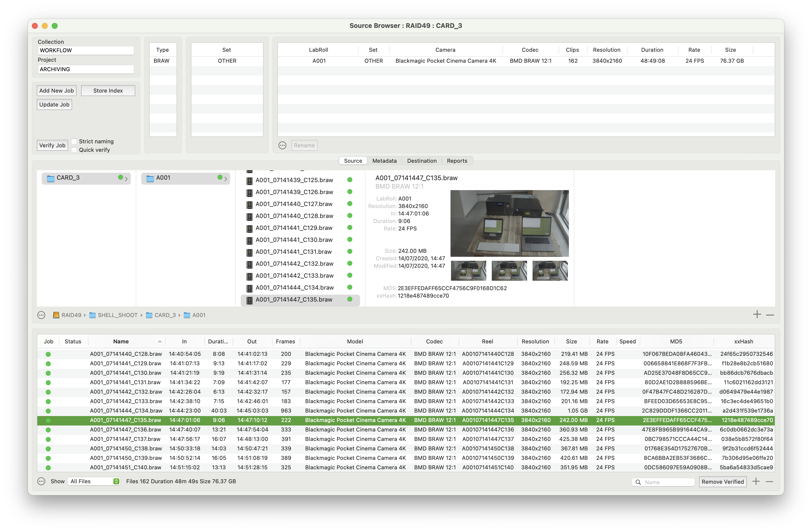Select A001_07141442_C133.braw in the file browser
812x532 pixels.
pos(300,276)
